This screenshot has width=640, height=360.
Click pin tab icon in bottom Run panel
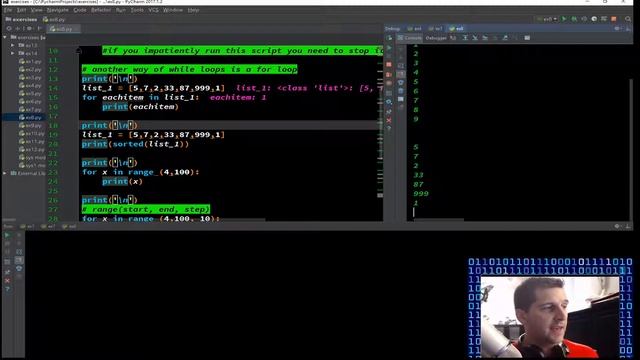click(x=7, y=271)
